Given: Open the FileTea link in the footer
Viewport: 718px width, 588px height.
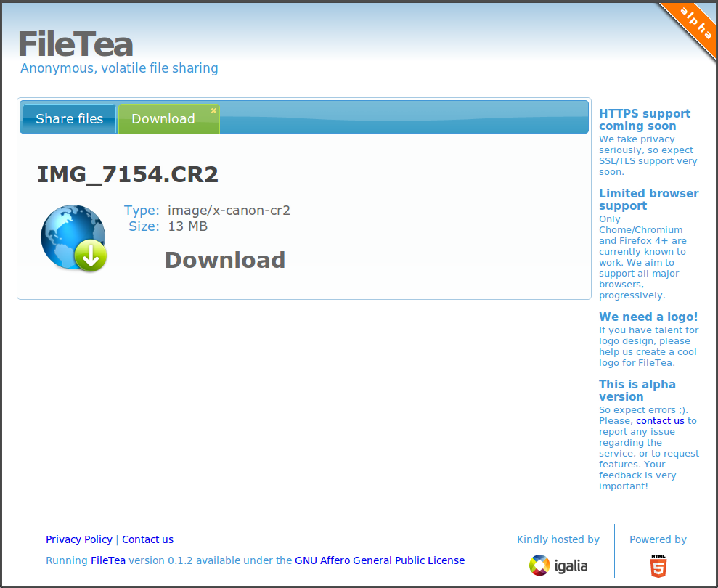Looking at the screenshot, I should 108,560.
